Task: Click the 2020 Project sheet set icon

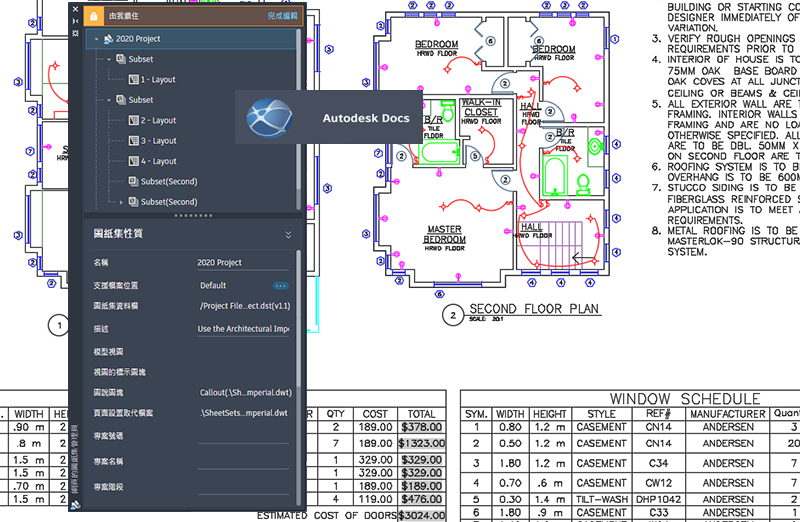Action: (108, 39)
